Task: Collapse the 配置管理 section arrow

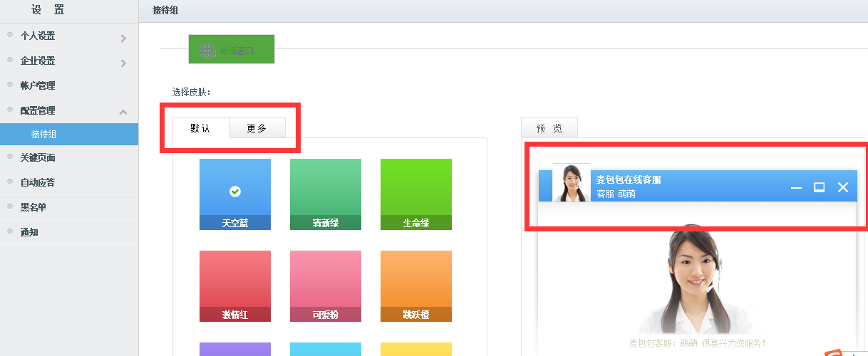Action: click(123, 112)
